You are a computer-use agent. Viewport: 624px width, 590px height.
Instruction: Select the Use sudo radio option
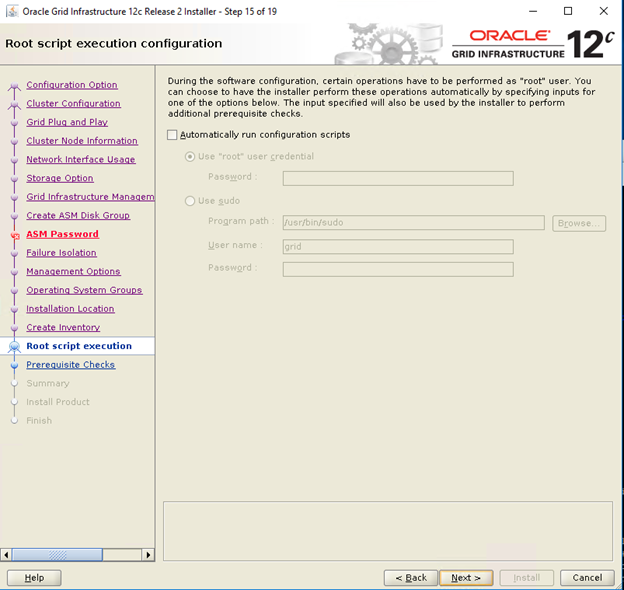point(190,201)
